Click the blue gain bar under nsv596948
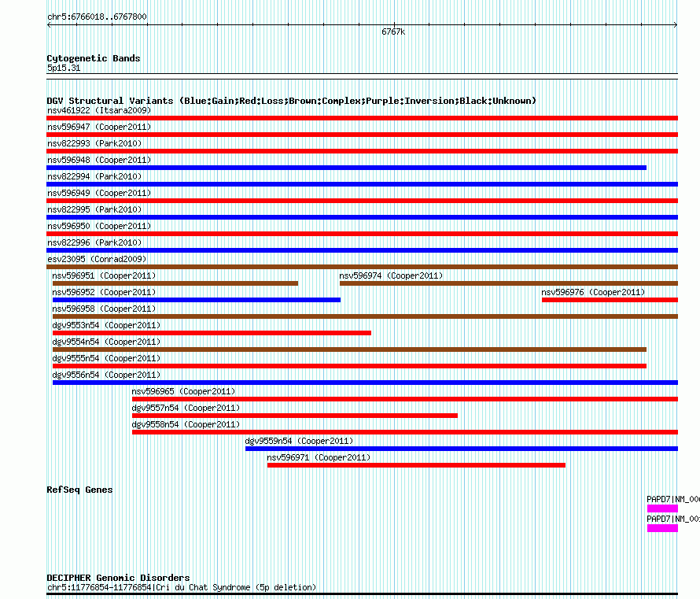This screenshot has width=700, height=599. (x=346, y=168)
